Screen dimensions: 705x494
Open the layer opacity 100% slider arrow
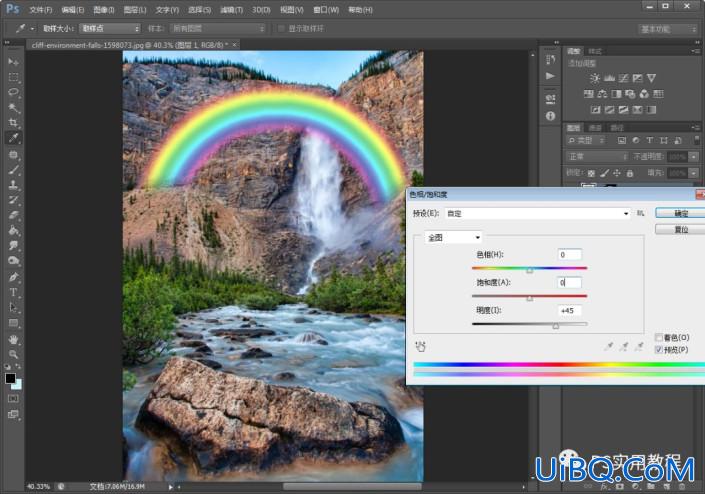point(694,156)
